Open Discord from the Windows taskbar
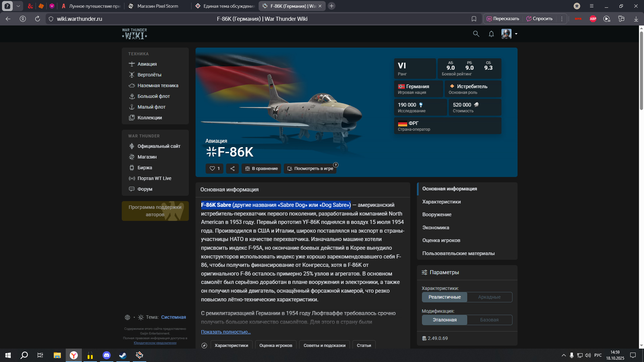Viewport: 644px width, 362px height. pos(107,355)
